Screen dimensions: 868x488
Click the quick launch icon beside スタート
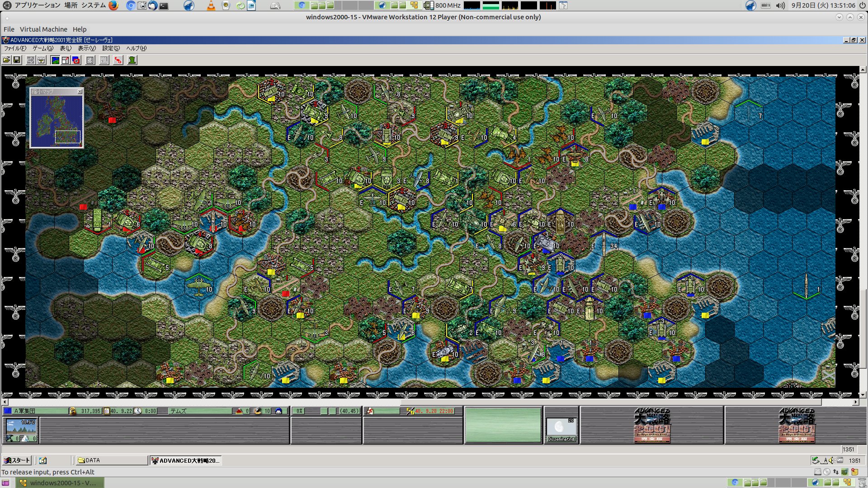[43, 460]
